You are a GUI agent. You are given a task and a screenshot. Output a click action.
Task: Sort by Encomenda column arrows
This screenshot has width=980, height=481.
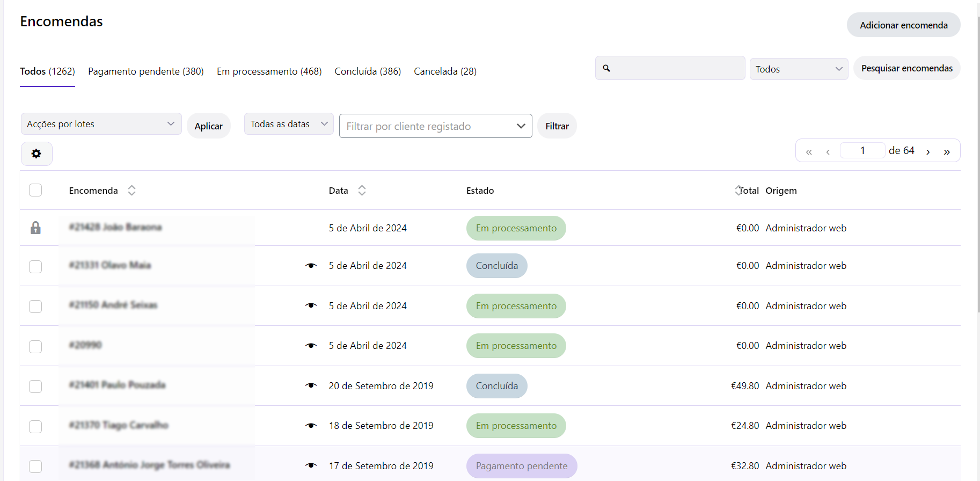131,190
